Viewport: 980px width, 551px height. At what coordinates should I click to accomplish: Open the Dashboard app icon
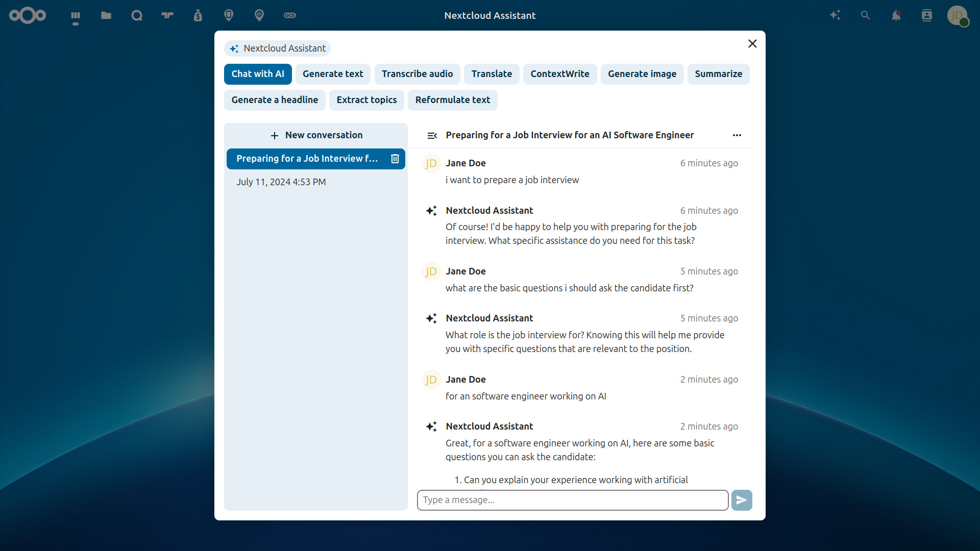76,15
